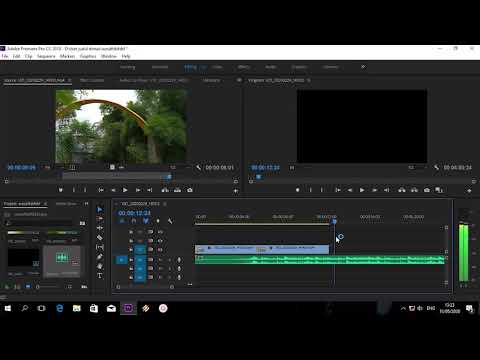The height and width of the screenshot is (360, 480).
Task: Toggle Snap in the timeline
Action: [134, 221]
